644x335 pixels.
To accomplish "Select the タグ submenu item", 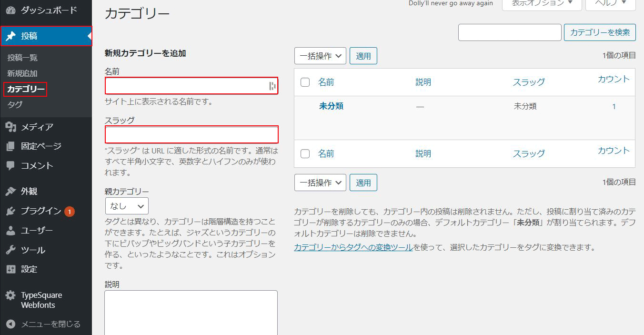I will point(15,105).
